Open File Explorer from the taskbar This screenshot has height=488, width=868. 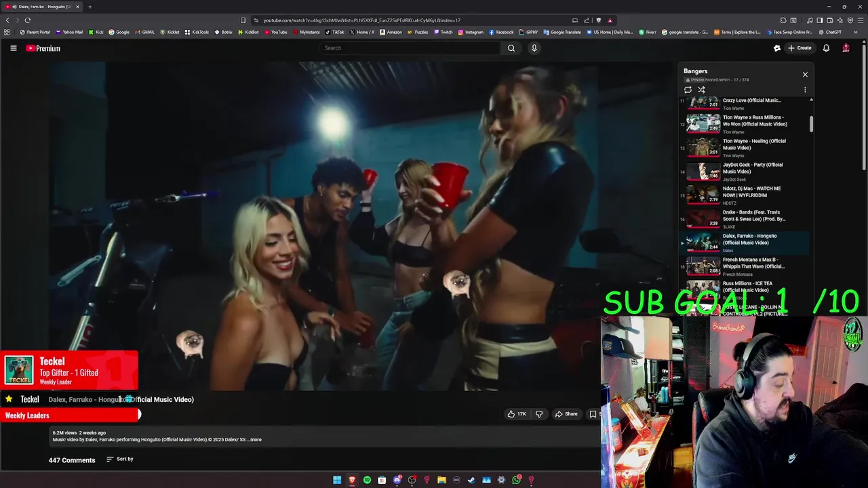[441, 480]
